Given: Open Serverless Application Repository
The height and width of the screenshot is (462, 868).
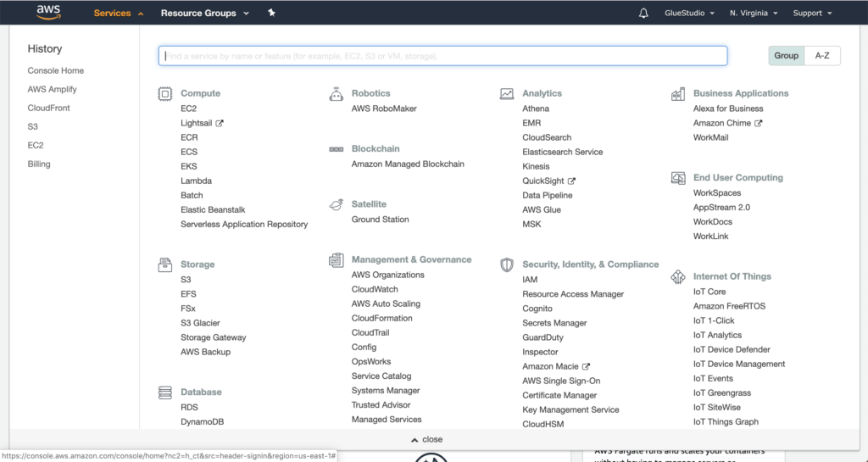Looking at the screenshot, I should point(244,224).
